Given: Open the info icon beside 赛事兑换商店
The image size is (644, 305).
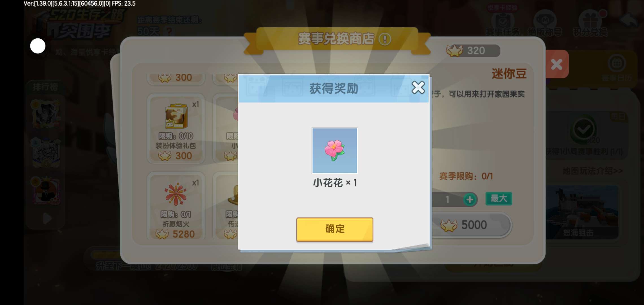Looking at the screenshot, I should [385, 39].
